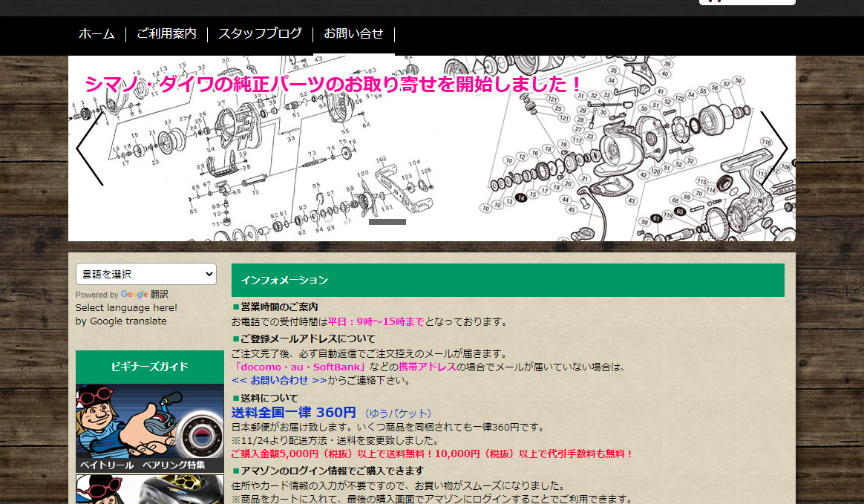This screenshot has height=504, width=864.
Task: Click the （ゆうパケット） text
Action: (398, 413)
